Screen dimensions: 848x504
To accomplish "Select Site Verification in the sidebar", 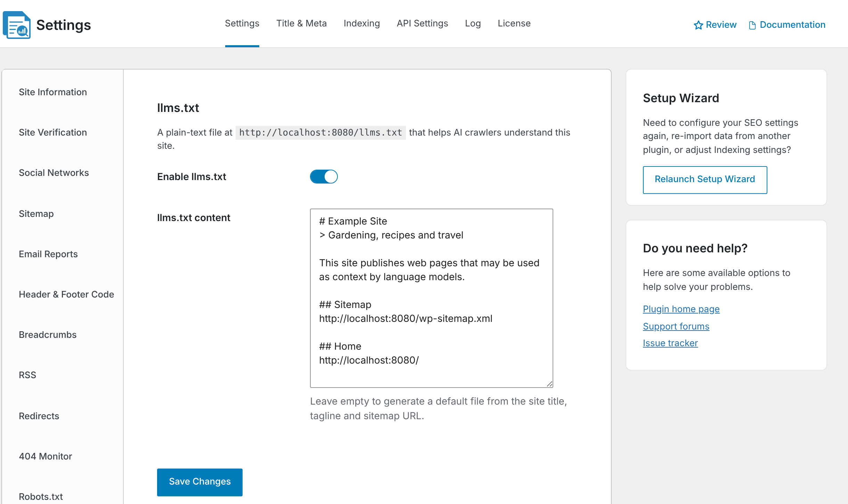I will pyautogui.click(x=53, y=132).
